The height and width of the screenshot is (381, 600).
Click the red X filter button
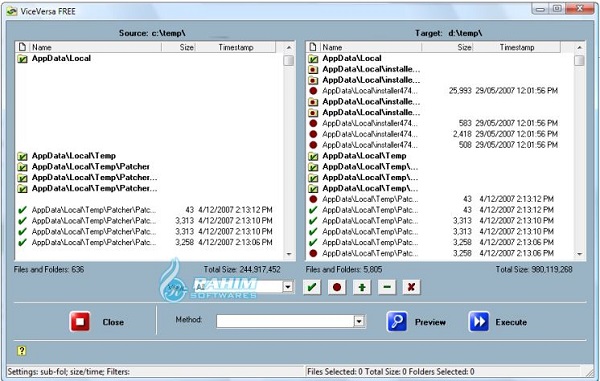[411, 287]
